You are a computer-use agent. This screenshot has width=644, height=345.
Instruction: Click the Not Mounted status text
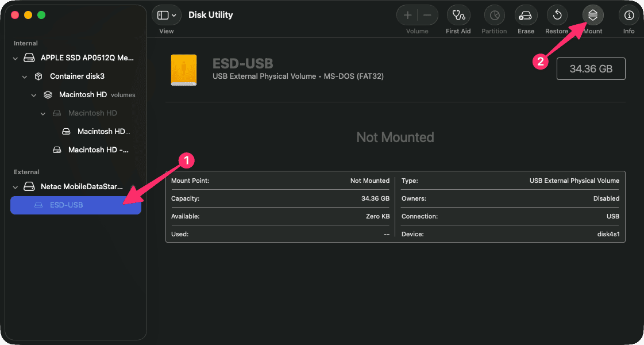(395, 137)
